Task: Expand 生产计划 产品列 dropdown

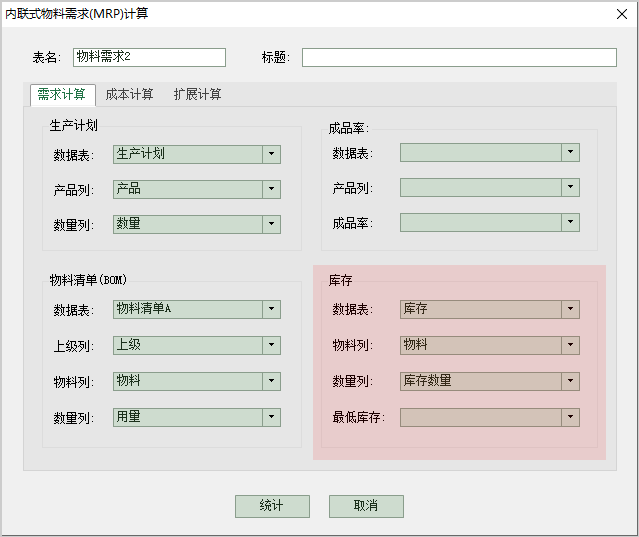Action: (271, 189)
